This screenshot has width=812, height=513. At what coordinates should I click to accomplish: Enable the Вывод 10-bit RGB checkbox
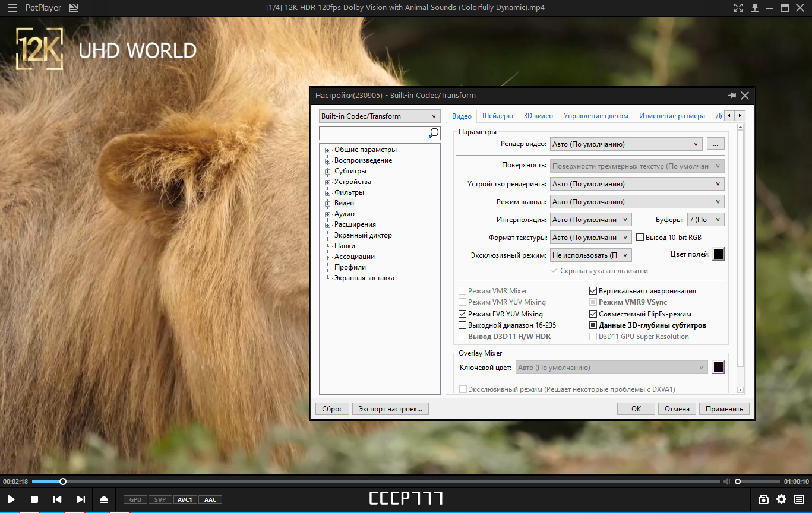640,237
